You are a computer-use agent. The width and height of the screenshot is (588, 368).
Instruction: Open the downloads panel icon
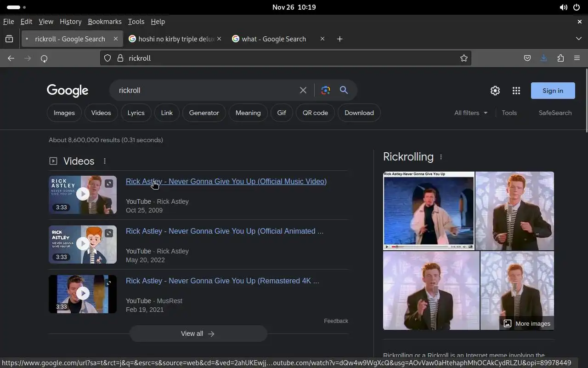click(x=544, y=58)
